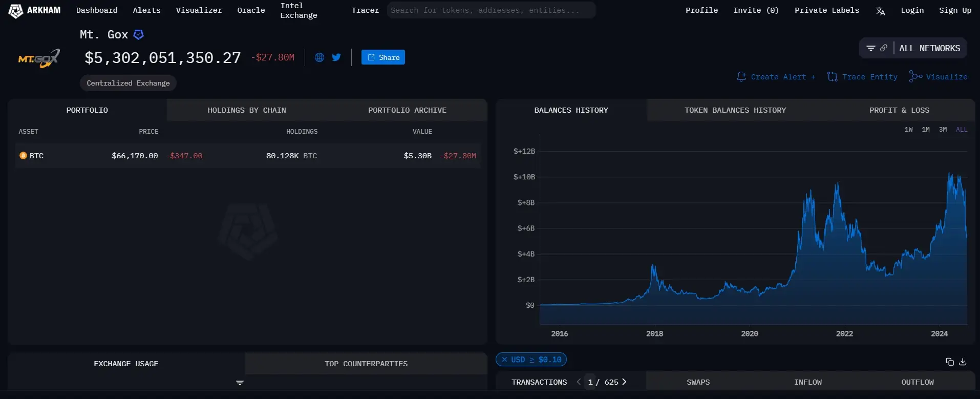Screen dimensions: 980x399
Task: Click the Visualize link
Action: point(947,77)
